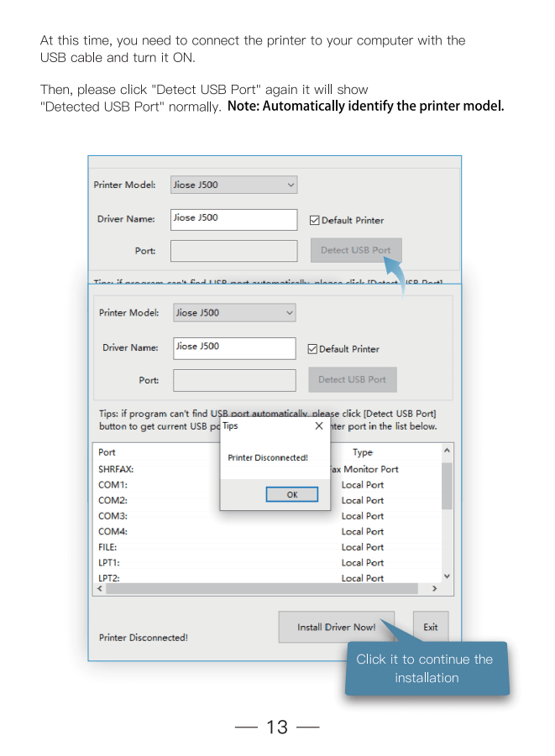Click Detect USB Port button in lower dialog
555x756 pixels.
tap(353, 379)
